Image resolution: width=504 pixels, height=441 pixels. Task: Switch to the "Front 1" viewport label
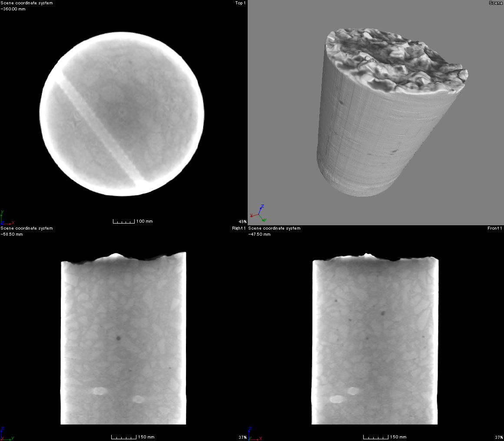(495, 228)
